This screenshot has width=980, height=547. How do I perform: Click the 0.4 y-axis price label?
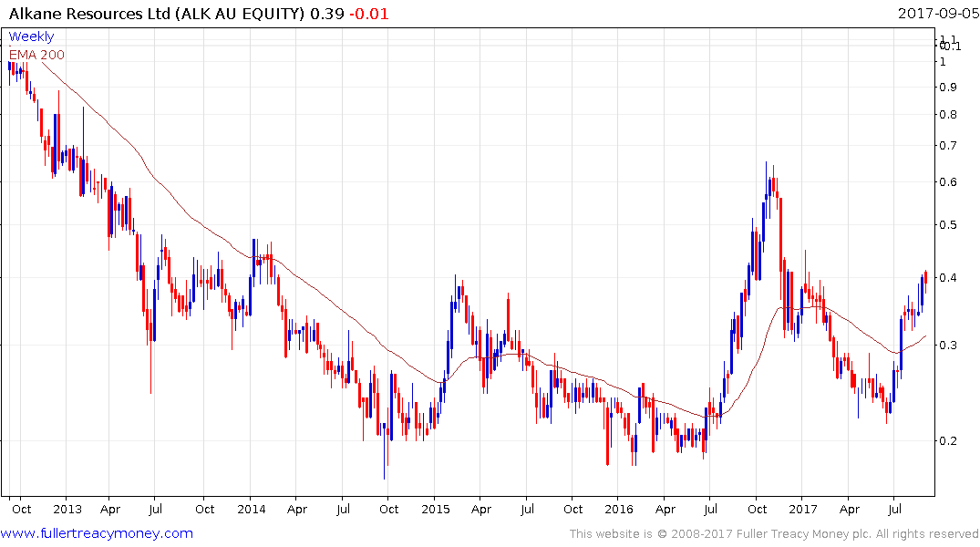948,277
